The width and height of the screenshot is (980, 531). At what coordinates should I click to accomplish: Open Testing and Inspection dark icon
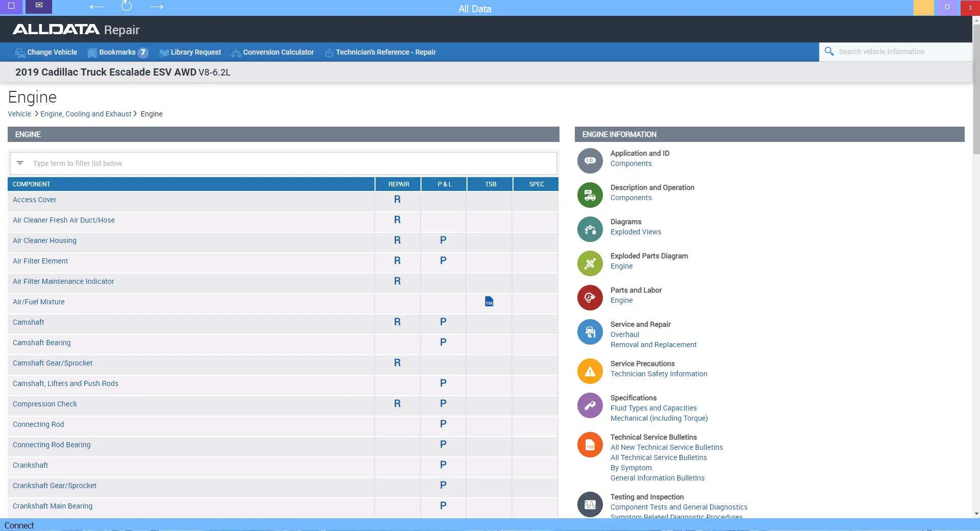point(590,504)
